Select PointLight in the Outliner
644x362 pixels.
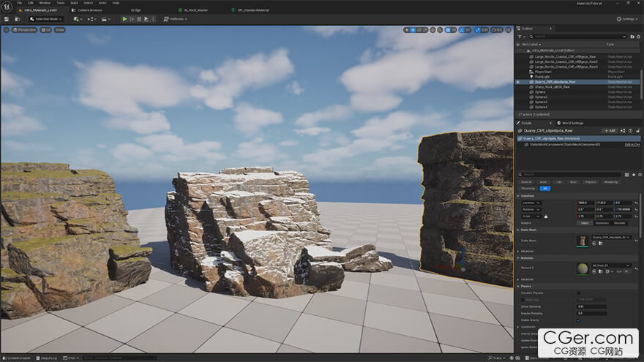578,77
